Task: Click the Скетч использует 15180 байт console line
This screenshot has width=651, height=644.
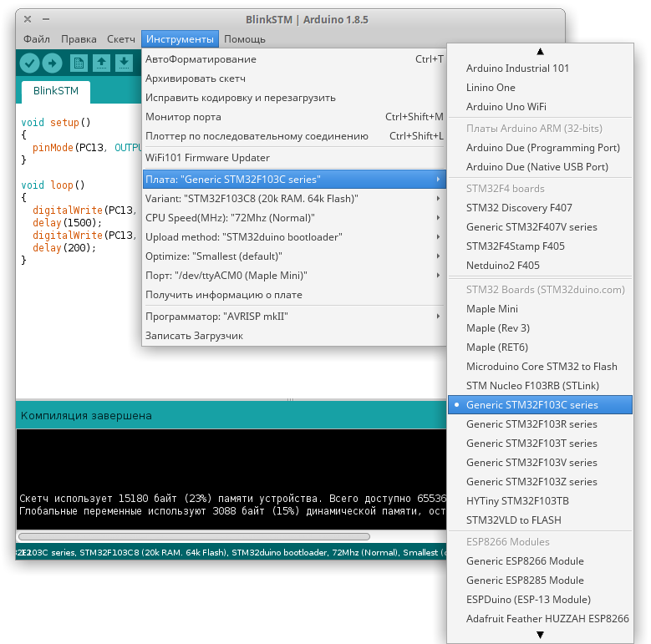Action: click(232, 499)
